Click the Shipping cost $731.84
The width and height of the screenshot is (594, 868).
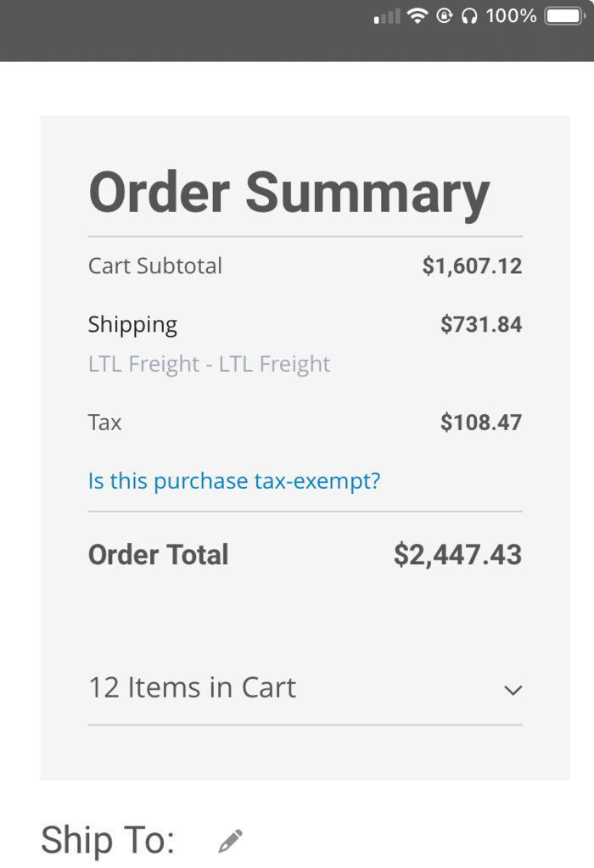coord(481,324)
